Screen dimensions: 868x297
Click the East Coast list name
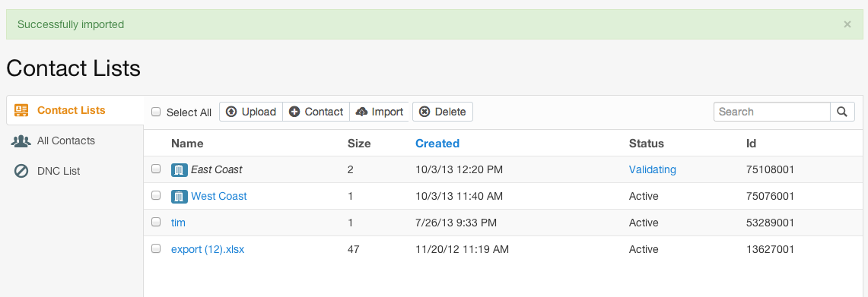coord(217,170)
